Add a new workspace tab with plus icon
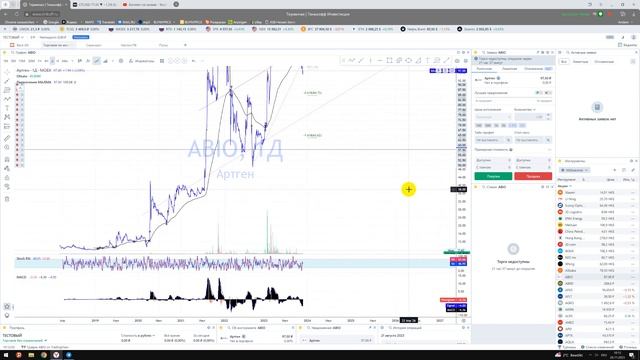 (x=185, y=45)
